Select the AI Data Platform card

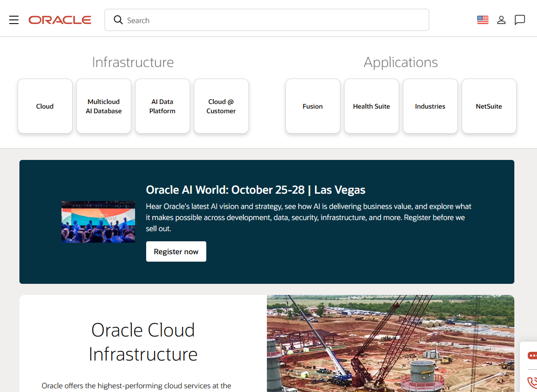[x=162, y=106]
